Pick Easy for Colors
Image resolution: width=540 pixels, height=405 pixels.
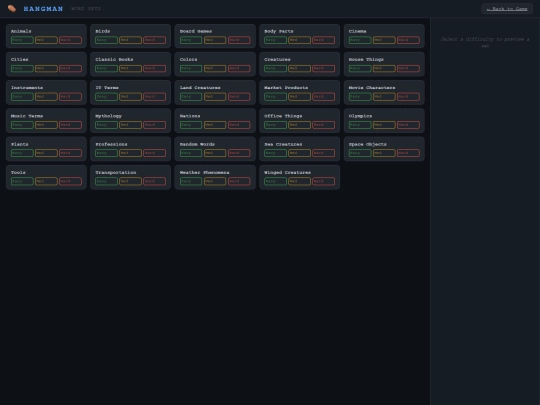[191, 68]
